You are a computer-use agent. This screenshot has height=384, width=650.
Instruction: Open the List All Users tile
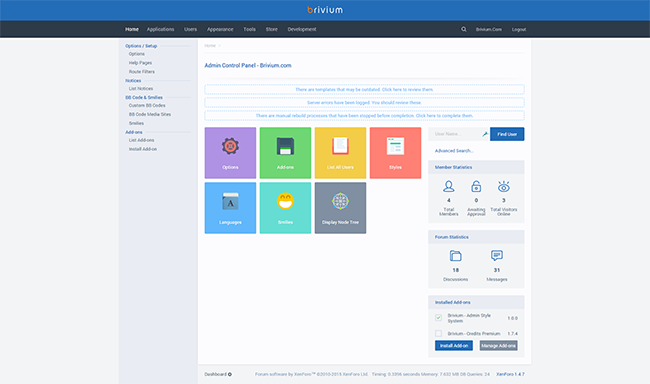340,153
